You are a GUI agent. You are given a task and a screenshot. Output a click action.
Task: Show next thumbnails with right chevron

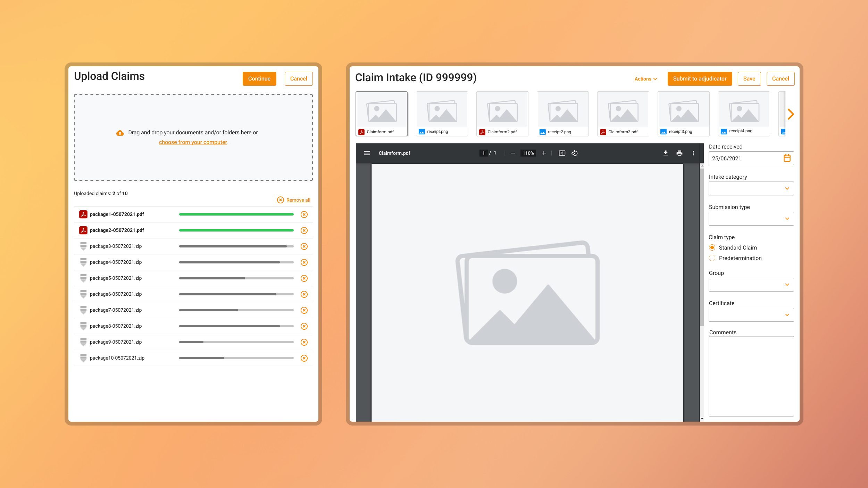(791, 114)
